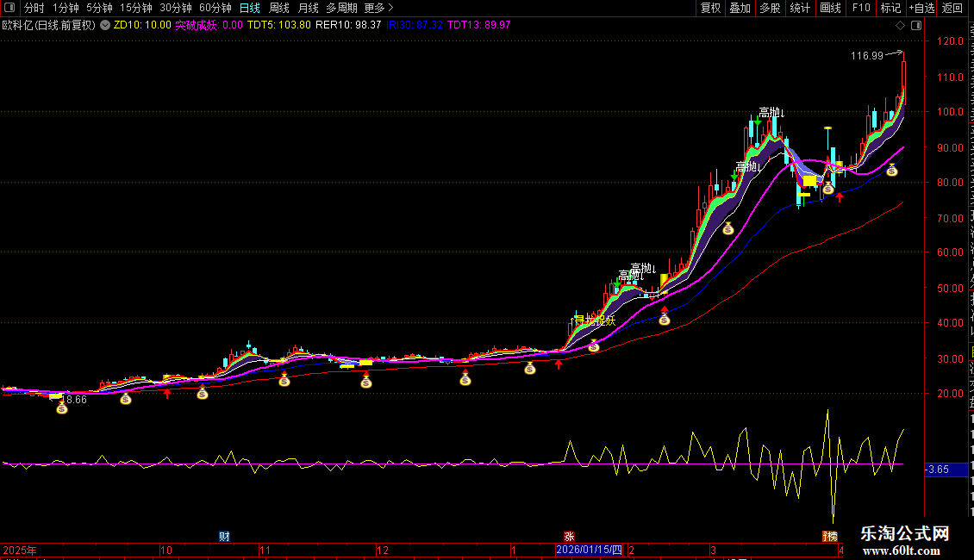This screenshot has height=560, width=974.
Task: Click the 张 marker on the date axis
Action: (568, 536)
